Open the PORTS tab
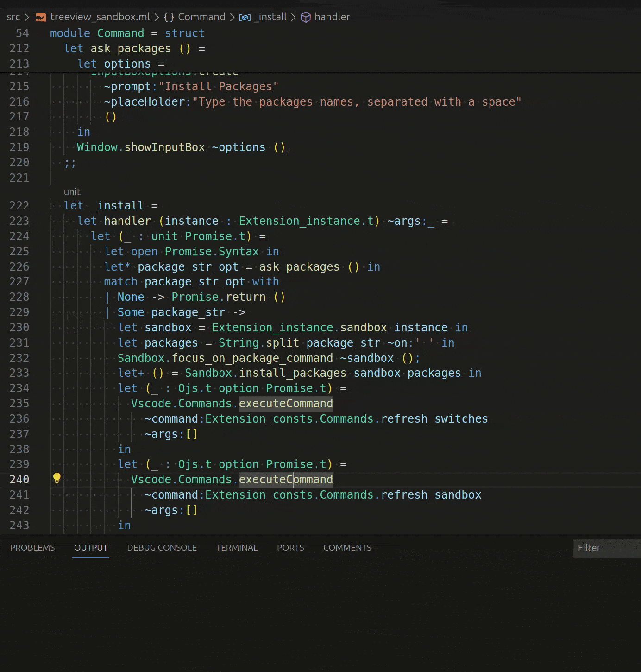Image resolution: width=641 pixels, height=672 pixels. [x=290, y=547]
